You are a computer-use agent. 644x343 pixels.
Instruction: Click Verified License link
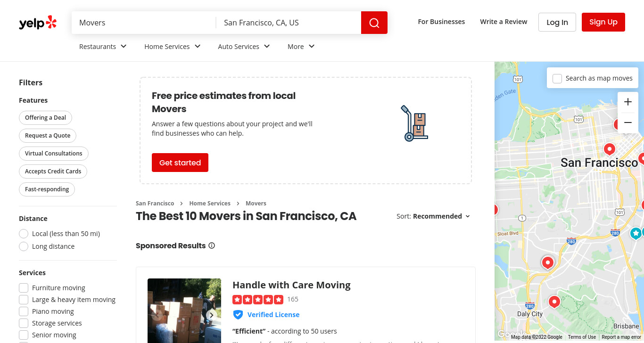(x=273, y=315)
